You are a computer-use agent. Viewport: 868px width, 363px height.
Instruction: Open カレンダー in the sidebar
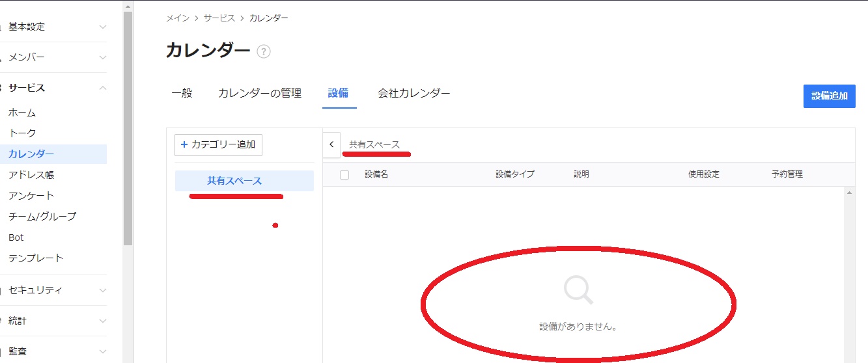point(53,154)
